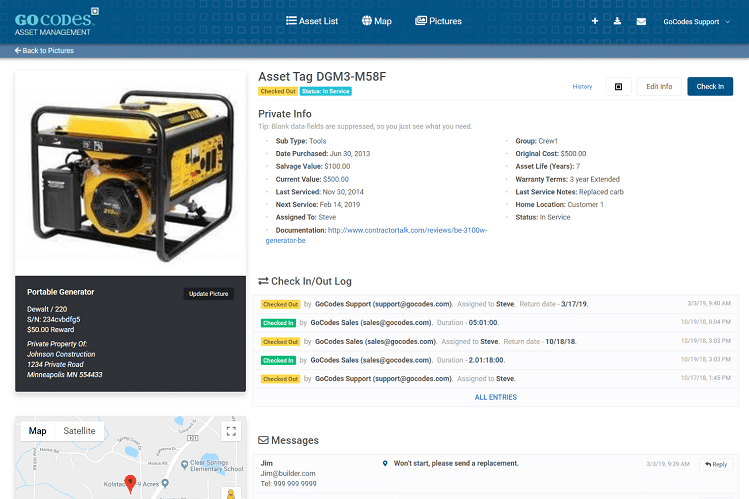Click the Warranty Terms: 3 year Extended field
Screen dimensions: 749x499
(567, 179)
